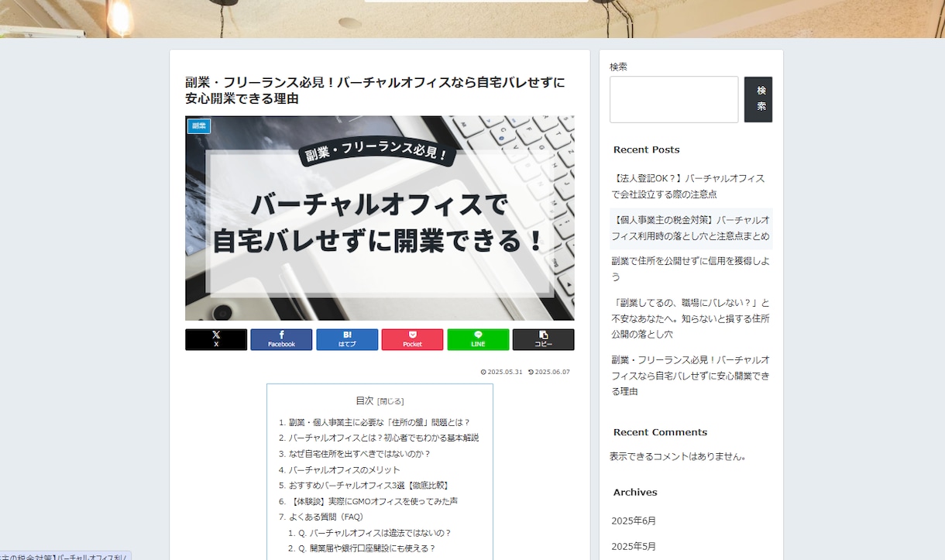Collapse the table of contents via 閉じる
945x560 pixels.
[x=391, y=401]
